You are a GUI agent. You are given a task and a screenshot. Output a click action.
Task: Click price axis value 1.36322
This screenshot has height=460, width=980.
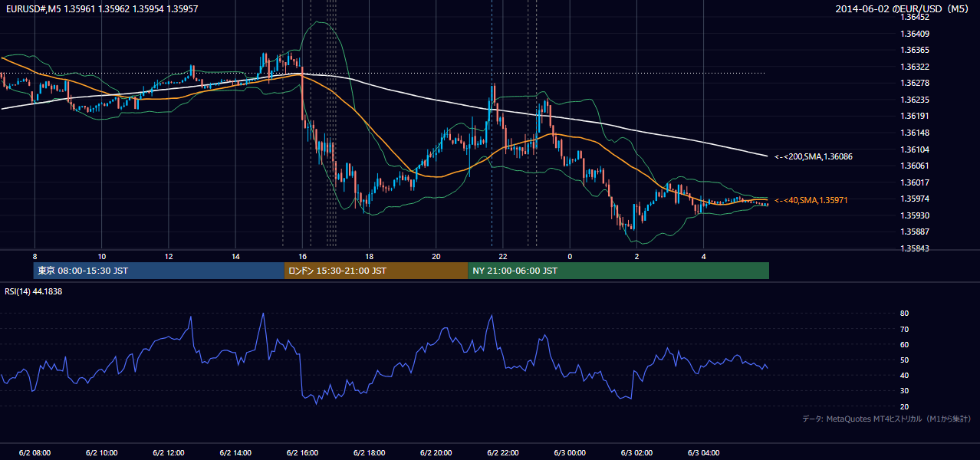(915, 67)
